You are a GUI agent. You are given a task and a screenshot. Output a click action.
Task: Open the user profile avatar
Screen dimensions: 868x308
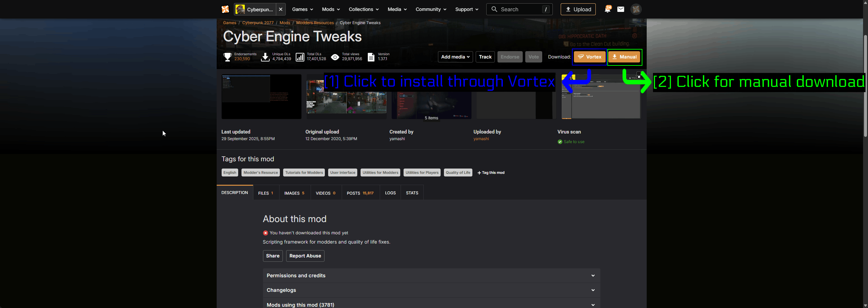(x=636, y=9)
